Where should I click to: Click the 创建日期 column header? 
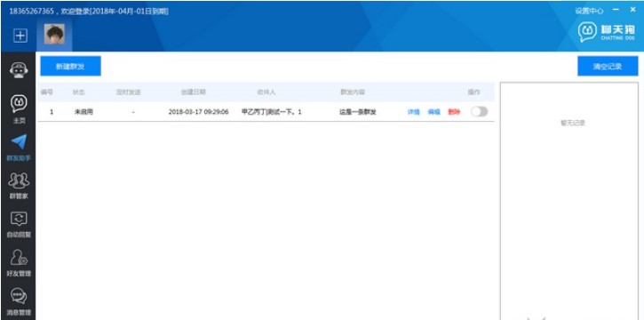coord(194,92)
